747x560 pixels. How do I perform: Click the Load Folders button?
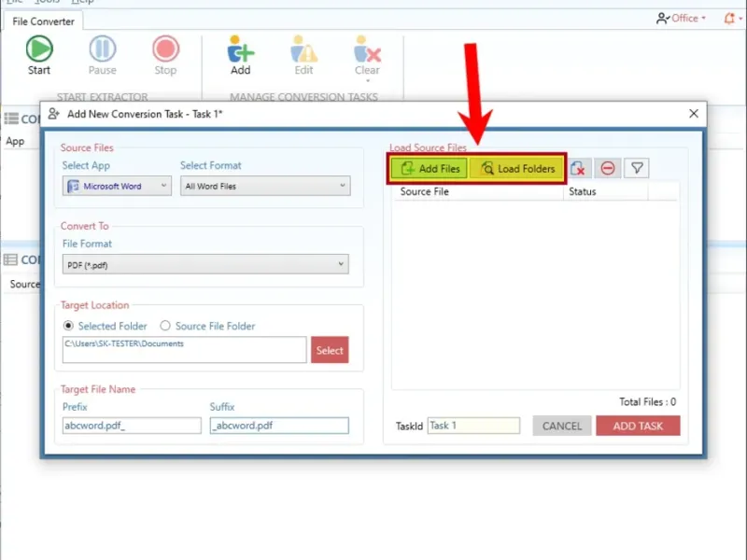tap(516, 169)
